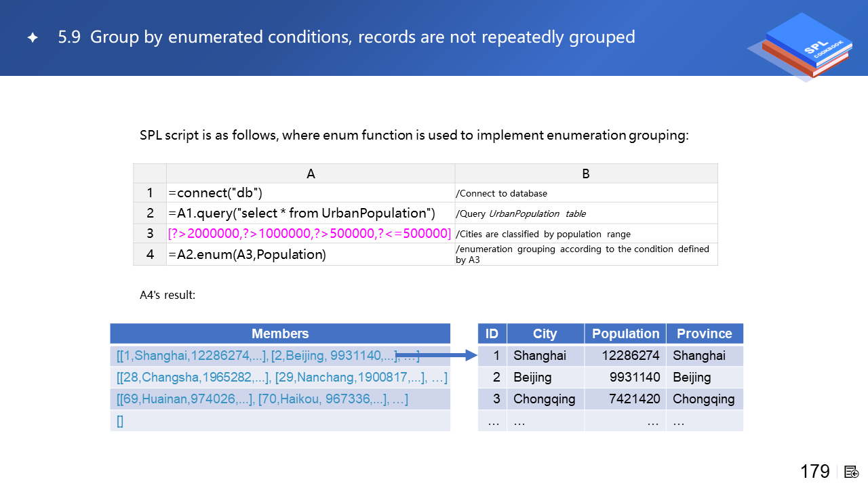Click the Members row starting with Changsha
Screen dimensions: 868x488
(x=281, y=377)
